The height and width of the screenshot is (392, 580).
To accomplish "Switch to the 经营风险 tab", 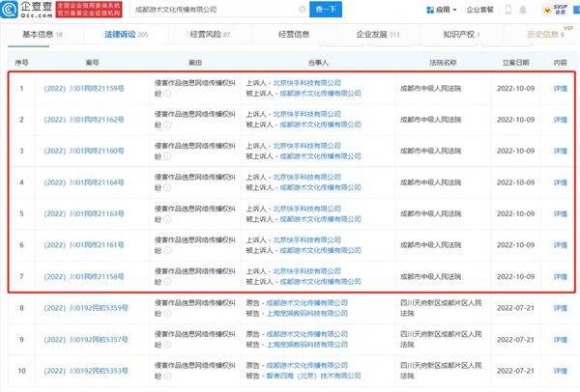I will 210,35.
